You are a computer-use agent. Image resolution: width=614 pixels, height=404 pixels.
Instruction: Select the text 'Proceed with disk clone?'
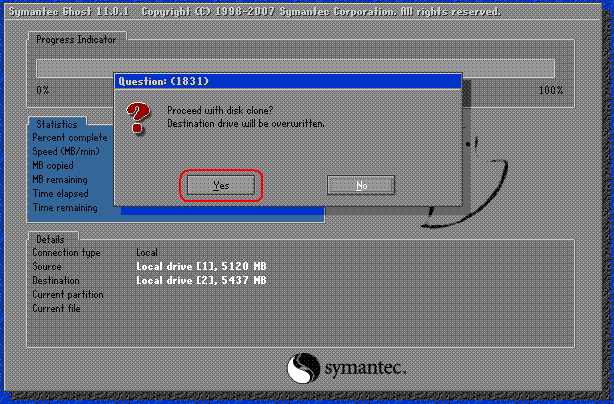tap(220, 110)
